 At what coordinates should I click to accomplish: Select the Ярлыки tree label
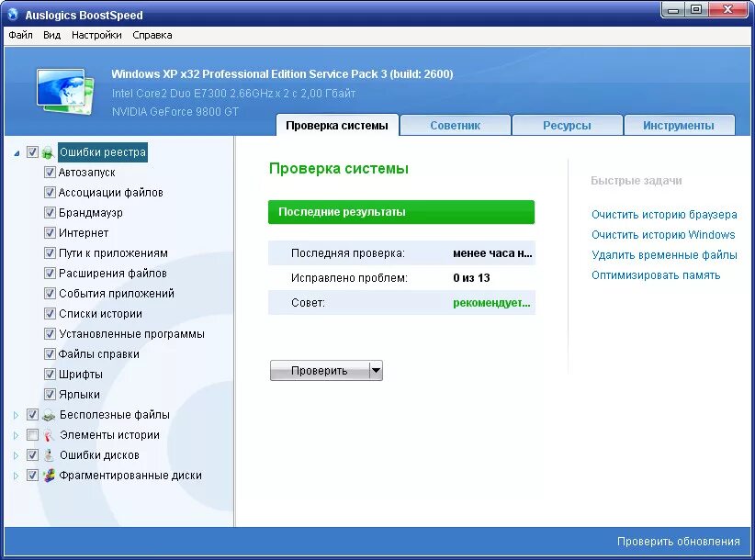[79, 395]
